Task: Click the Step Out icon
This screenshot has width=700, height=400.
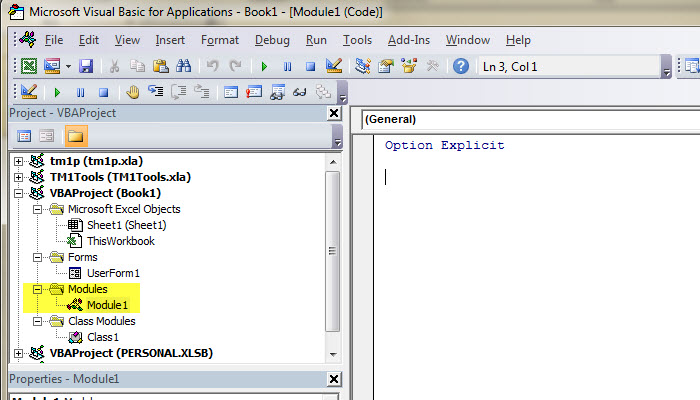Action: pyautogui.click(x=202, y=92)
